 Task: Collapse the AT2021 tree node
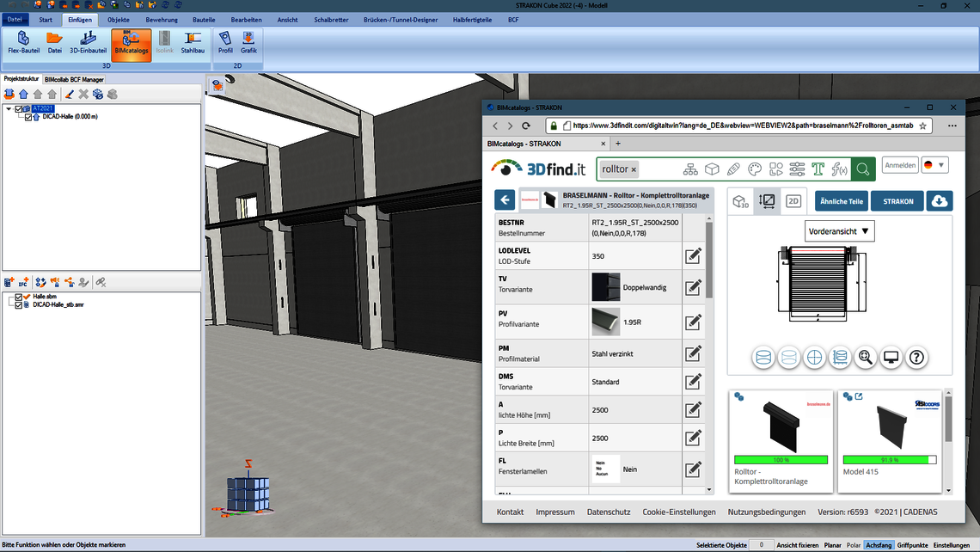tap(9, 109)
